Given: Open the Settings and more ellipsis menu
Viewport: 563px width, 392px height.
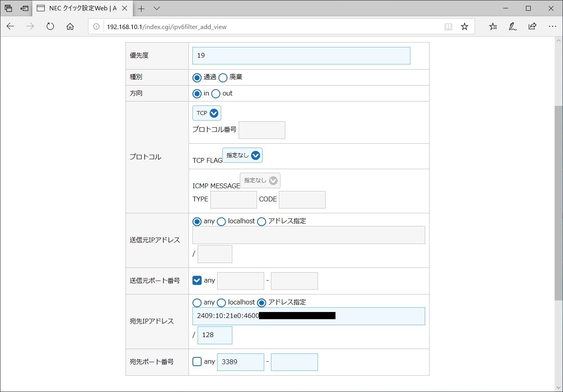Looking at the screenshot, I should click(552, 27).
